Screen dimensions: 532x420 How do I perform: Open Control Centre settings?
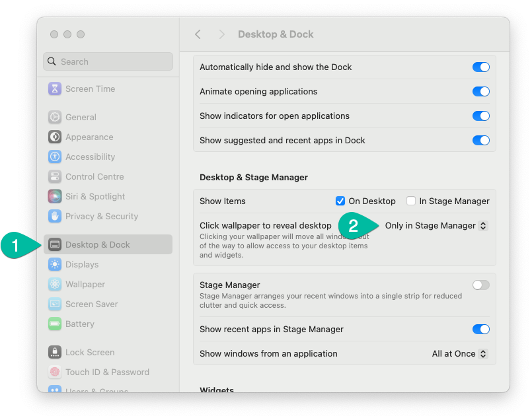pyautogui.click(x=108, y=176)
